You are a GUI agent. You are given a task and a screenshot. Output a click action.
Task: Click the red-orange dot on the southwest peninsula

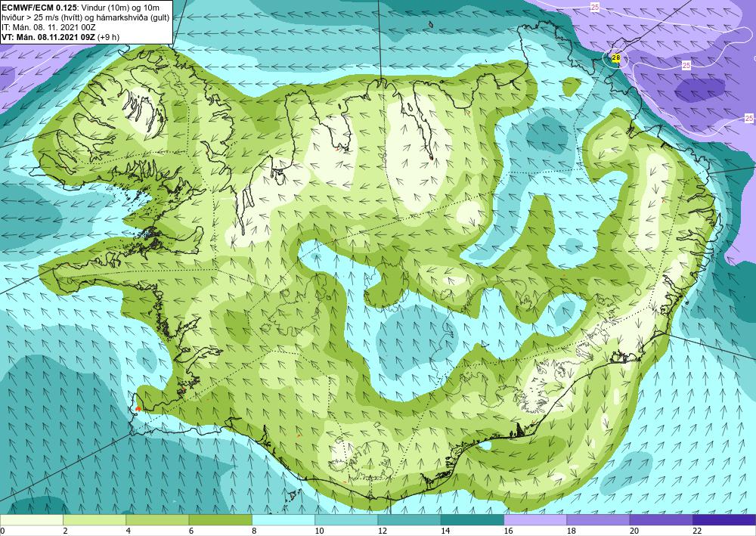click(138, 409)
